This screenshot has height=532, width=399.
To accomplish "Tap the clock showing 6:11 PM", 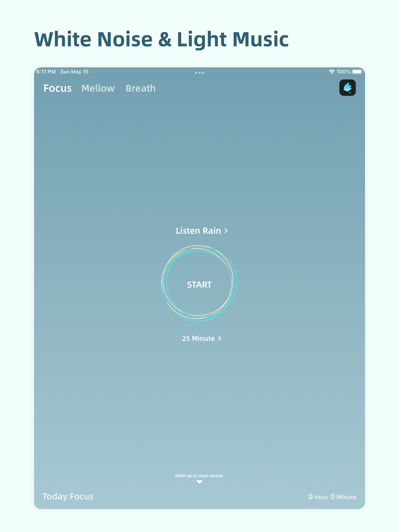I will click(x=46, y=71).
